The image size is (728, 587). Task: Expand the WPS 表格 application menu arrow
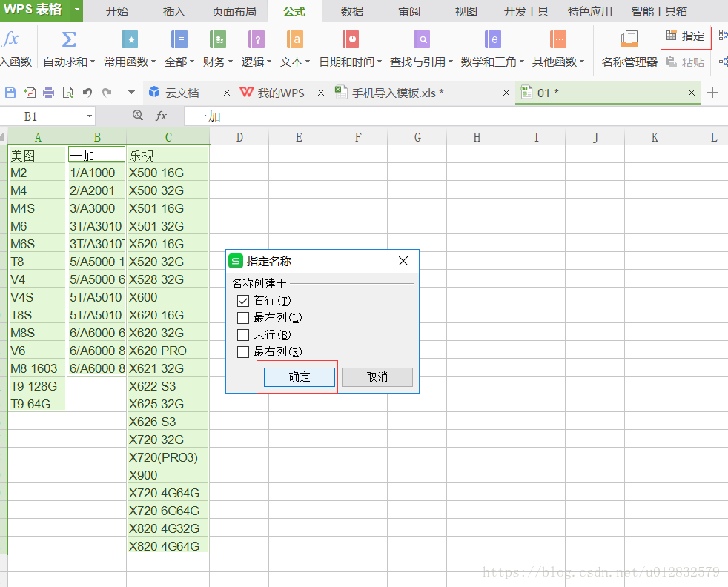[77, 10]
